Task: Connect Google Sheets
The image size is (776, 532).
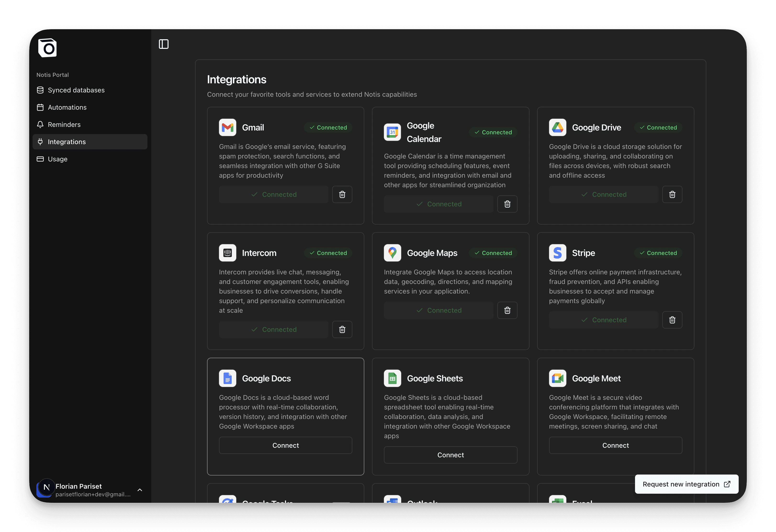Action: [x=450, y=454]
